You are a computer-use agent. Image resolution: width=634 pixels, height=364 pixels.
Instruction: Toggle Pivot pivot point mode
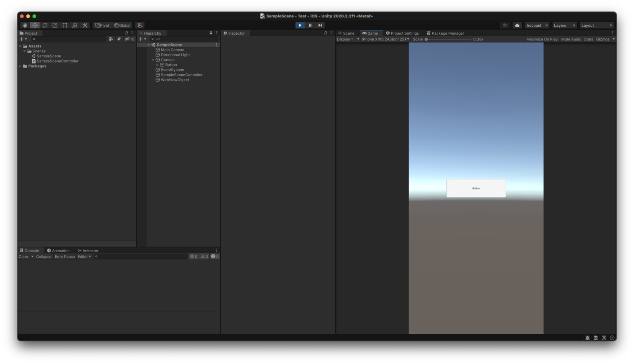[102, 25]
